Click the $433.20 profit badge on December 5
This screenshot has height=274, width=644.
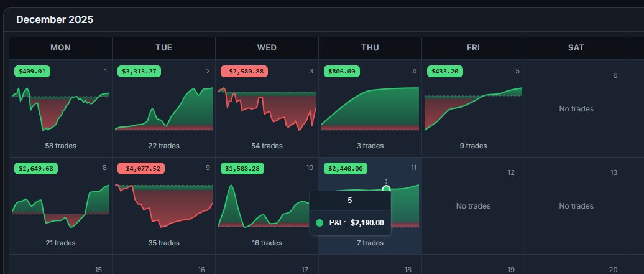[445, 71]
